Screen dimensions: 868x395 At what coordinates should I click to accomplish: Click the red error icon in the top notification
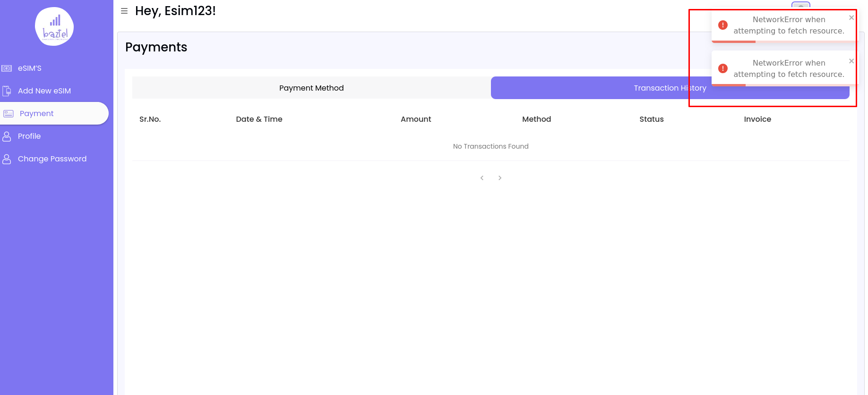pos(722,25)
